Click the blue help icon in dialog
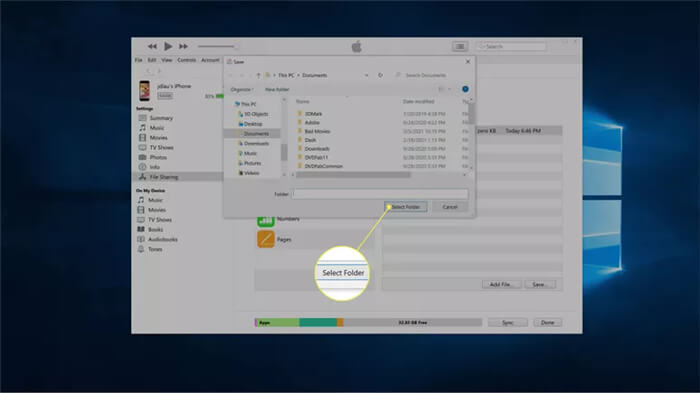 tap(465, 89)
